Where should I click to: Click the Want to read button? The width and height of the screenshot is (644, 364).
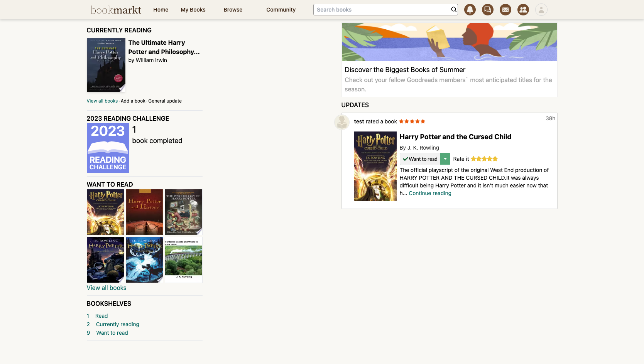tap(420, 159)
